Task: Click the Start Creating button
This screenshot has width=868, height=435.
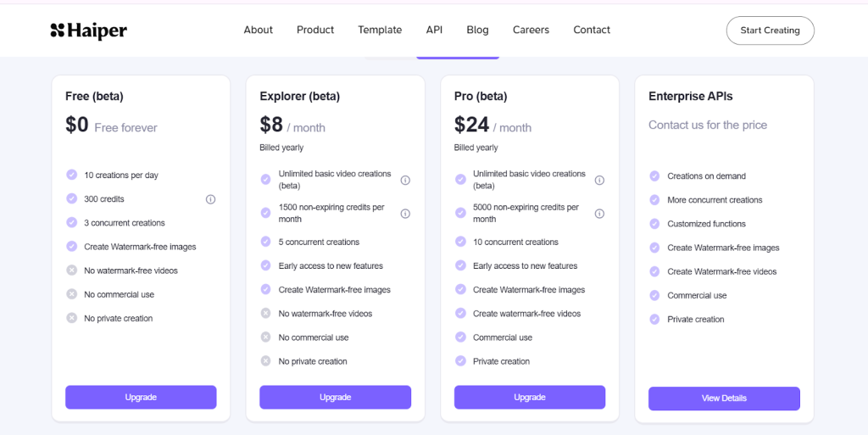Action: 770,31
